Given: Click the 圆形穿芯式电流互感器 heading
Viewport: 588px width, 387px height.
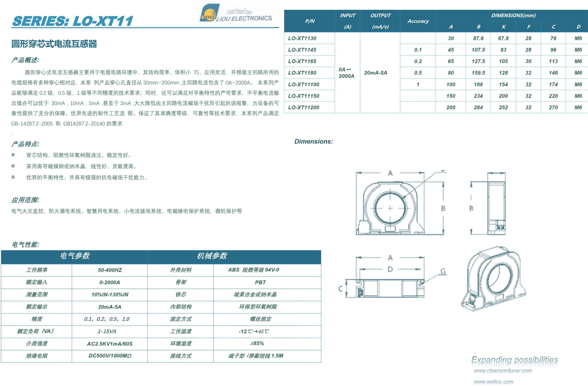Looking at the screenshot, I should tap(54, 44).
